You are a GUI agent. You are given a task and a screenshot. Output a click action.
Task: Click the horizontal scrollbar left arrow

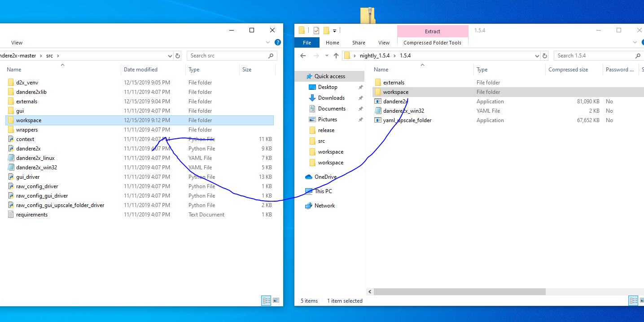[x=369, y=291]
